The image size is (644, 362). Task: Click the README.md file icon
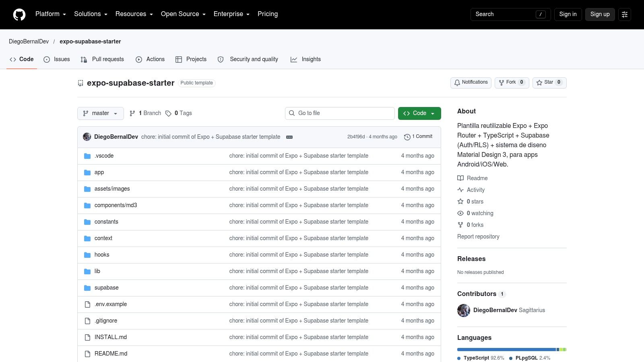coord(87,354)
